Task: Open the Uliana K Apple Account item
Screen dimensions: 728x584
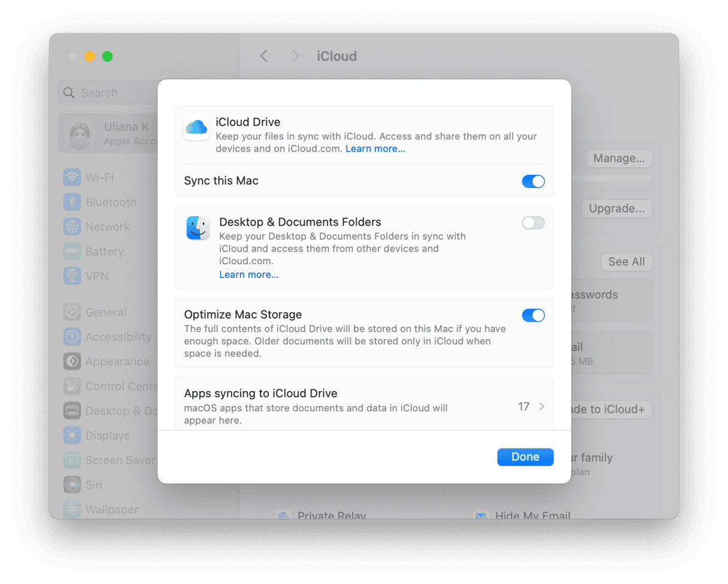Action: (x=108, y=134)
